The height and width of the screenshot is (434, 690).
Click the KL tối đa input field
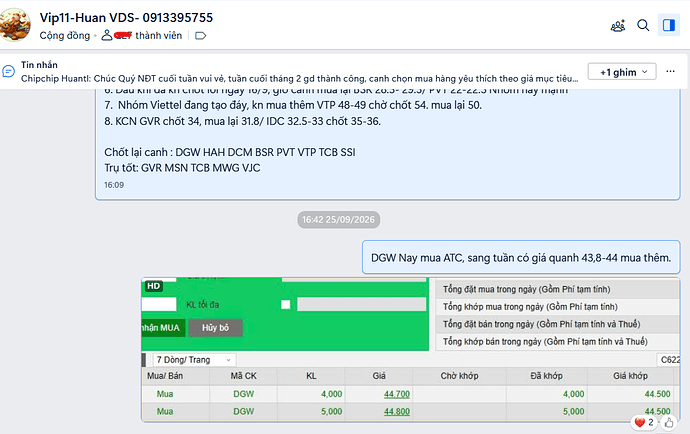click(x=361, y=305)
